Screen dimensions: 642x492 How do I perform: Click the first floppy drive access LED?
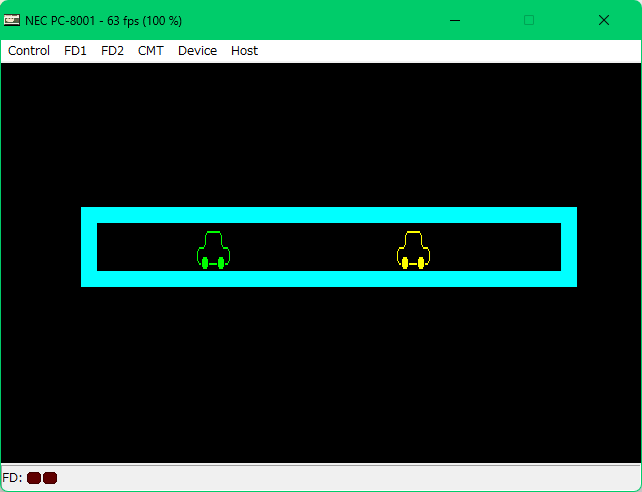(x=34, y=478)
